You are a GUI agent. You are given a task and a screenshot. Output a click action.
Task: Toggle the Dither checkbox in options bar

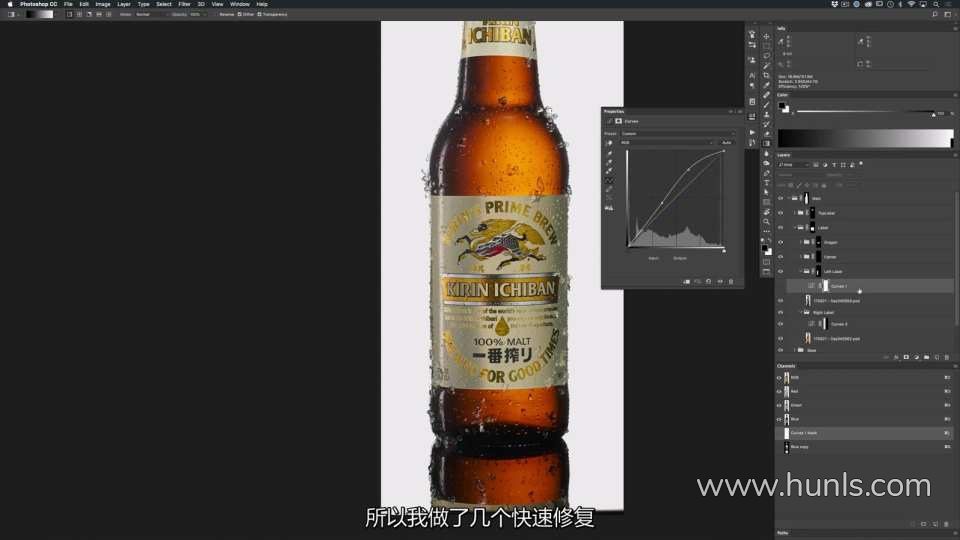pyautogui.click(x=239, y=14)
